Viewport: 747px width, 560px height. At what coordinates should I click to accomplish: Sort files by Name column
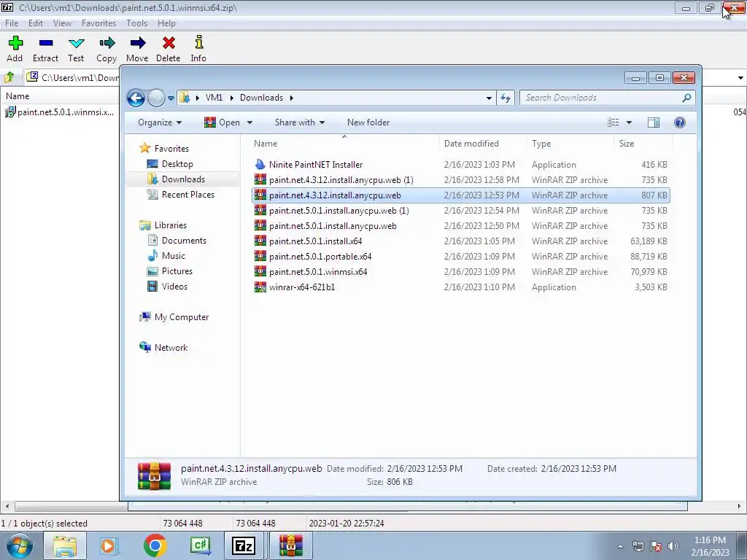[x=344, y=144]
